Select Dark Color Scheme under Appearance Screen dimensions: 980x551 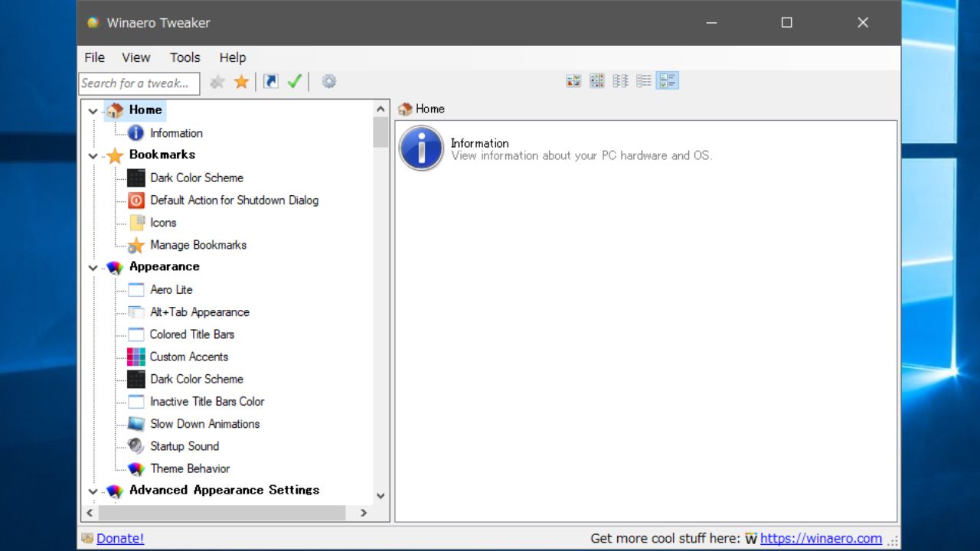(x=197, y=380)
